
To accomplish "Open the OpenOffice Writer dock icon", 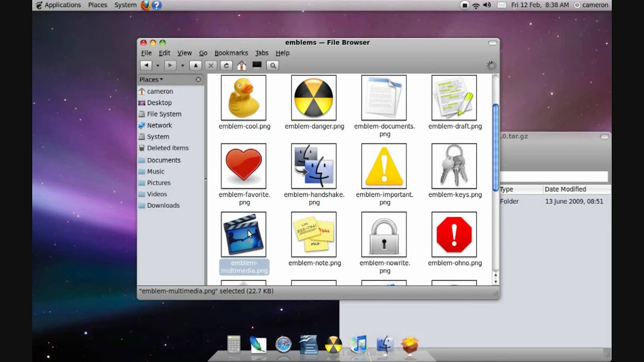I will (x=308, y=344).
